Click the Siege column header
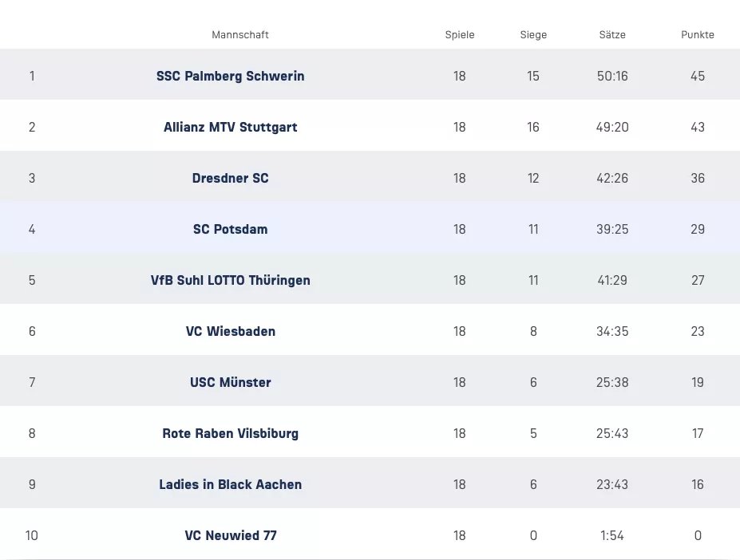Viewport: 740px width, 560px height. tap(533, 34)
